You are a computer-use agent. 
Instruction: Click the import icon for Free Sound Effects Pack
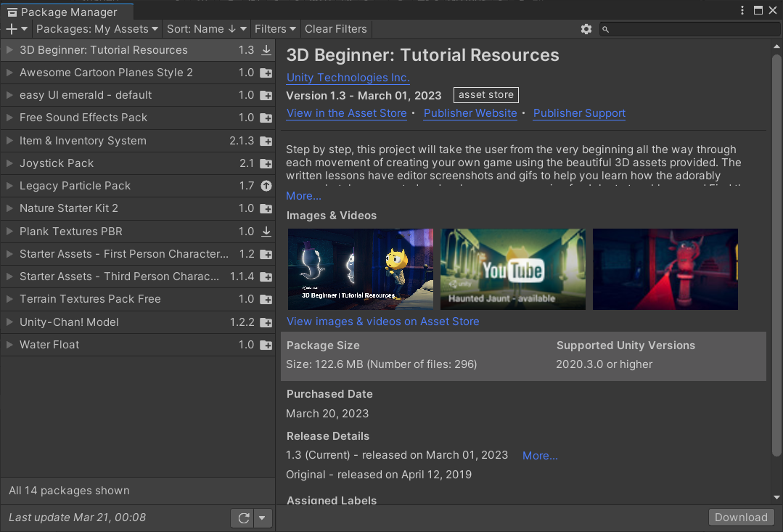point(266,118)
